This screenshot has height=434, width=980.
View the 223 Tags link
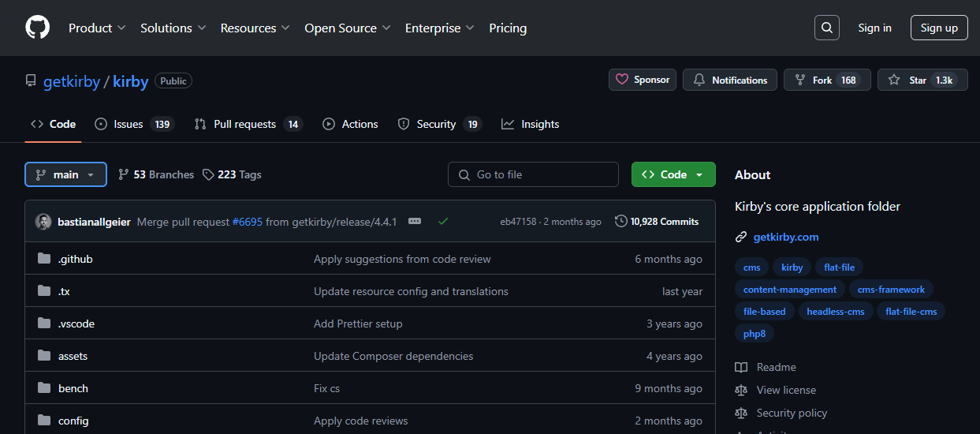(x=232, y=174)
